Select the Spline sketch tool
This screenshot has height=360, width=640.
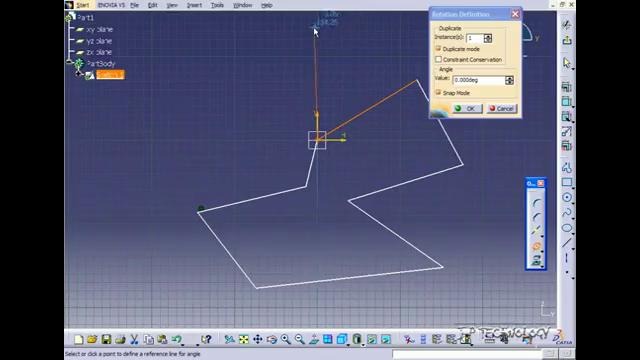pyautogui.click(x=567, y=213)
